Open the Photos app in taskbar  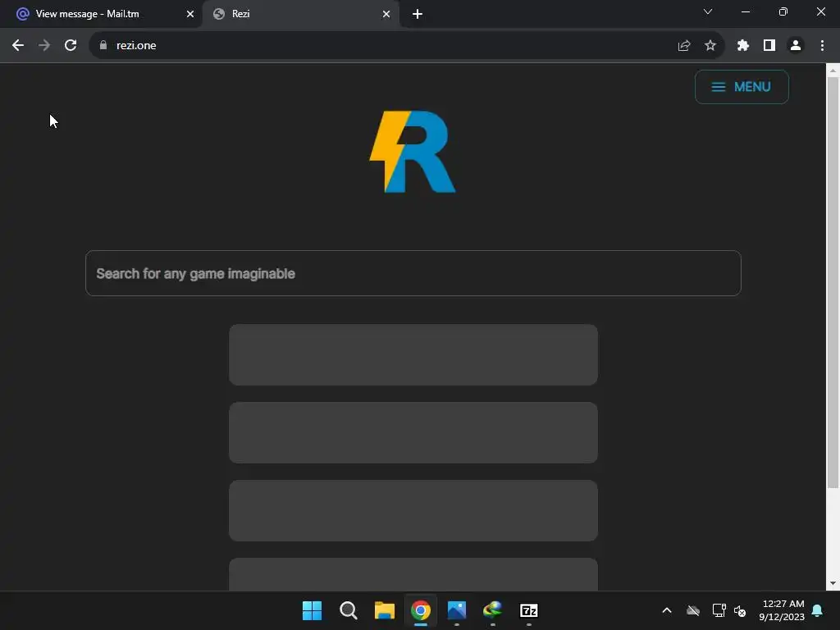456,610
